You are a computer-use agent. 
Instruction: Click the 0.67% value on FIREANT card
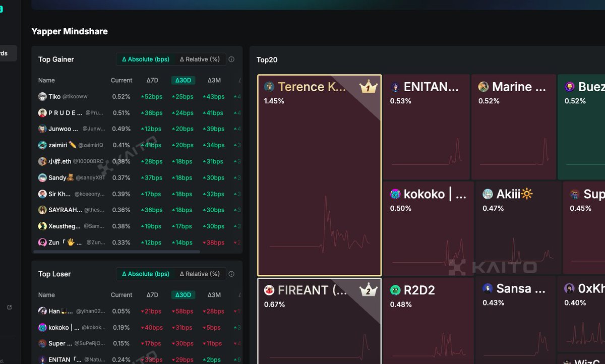point(274,304)
